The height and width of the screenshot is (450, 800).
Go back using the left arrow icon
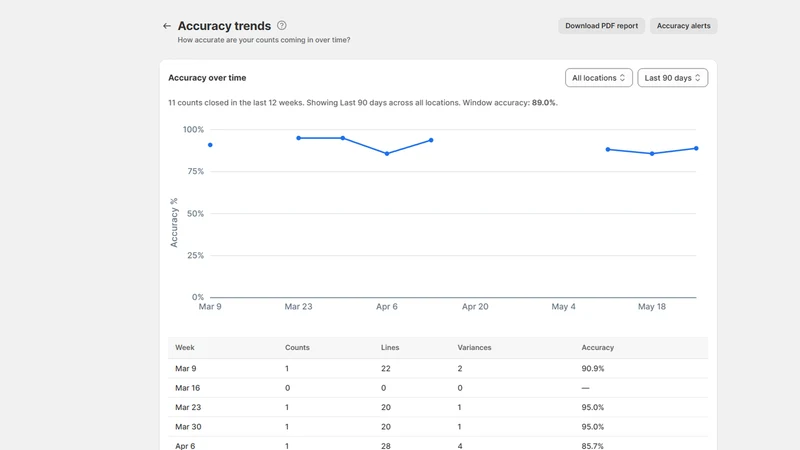[x=167, y=26]
